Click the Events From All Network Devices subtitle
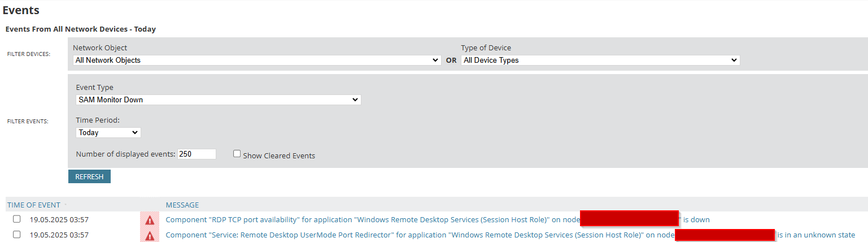The image size is (868, 242). point(80,29)
